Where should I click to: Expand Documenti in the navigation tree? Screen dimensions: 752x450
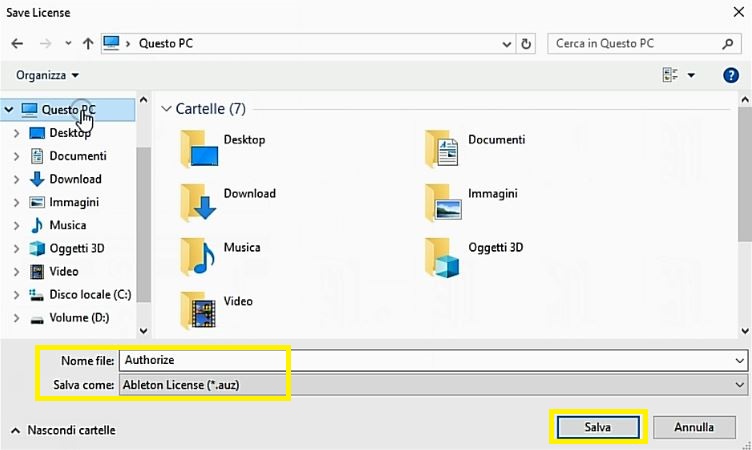coord(16,156)
